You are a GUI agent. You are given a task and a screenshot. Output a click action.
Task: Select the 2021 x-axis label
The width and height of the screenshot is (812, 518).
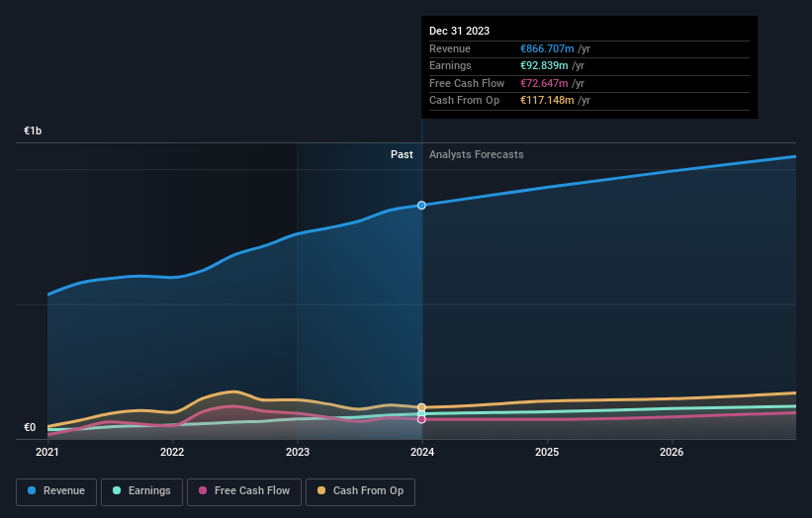pos(47,452)
